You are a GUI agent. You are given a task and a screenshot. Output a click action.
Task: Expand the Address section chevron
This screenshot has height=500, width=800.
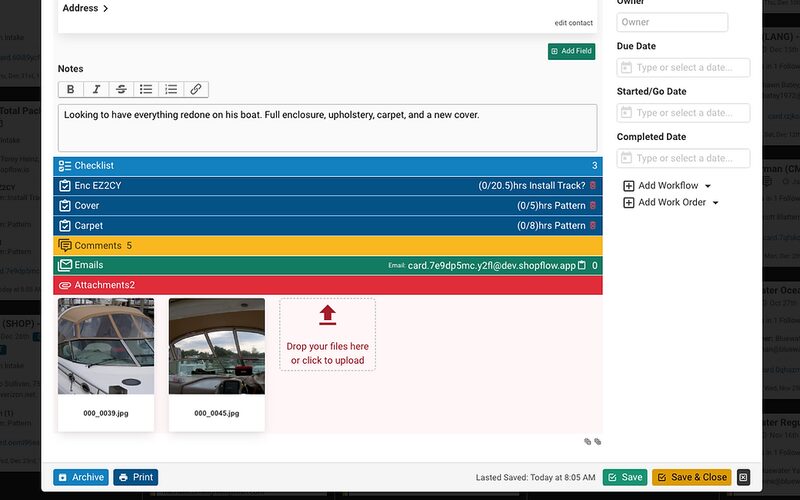coord(106,8)
